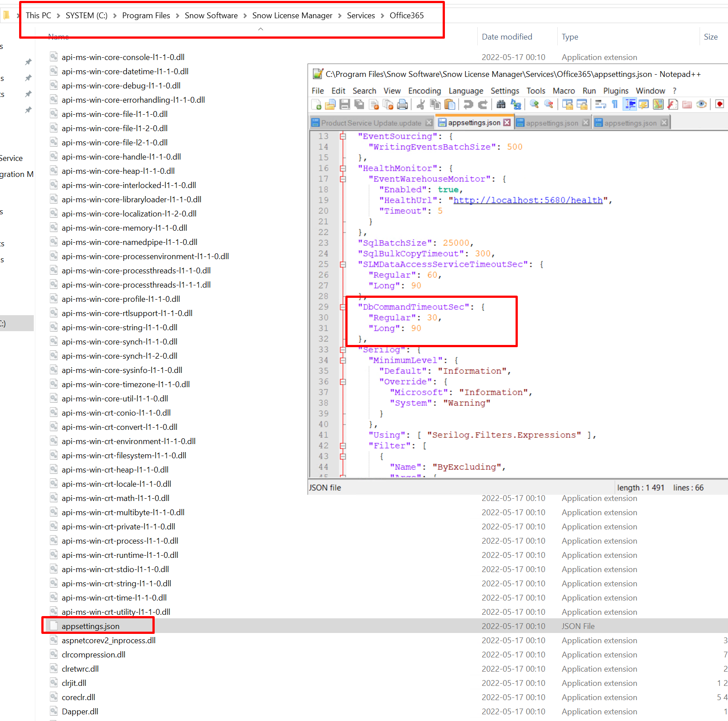
Task: Collapse the DbCommandTimeoutSec block at line 29
Action: [343, 307]
